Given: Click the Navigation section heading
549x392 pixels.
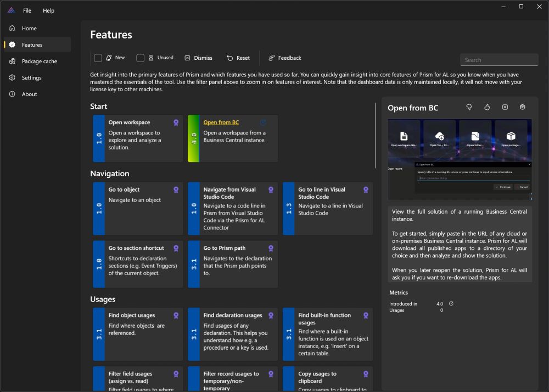Looking at the screenshot, I should tap(110, 173).
